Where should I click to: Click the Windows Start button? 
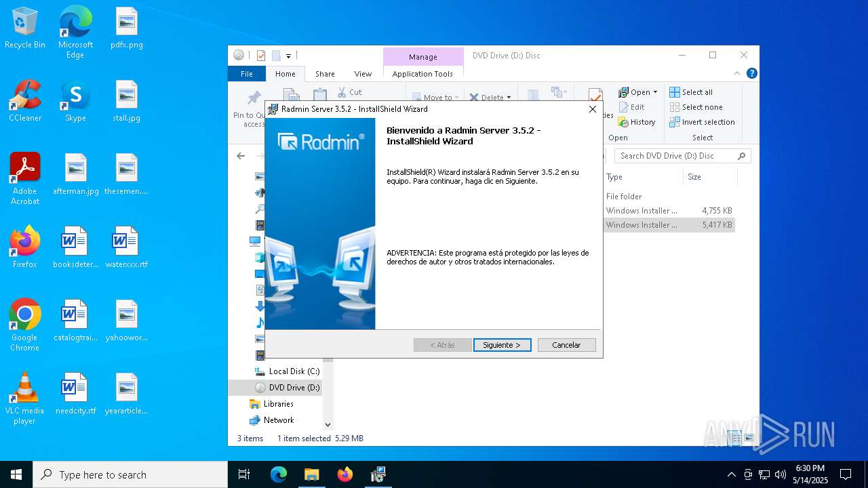(x=16, y=474)
